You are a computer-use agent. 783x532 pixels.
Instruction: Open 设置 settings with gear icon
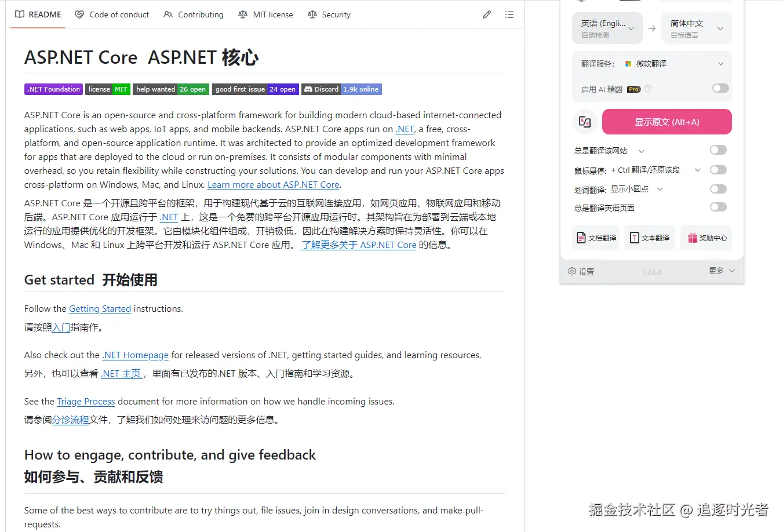tap(581, 271)
